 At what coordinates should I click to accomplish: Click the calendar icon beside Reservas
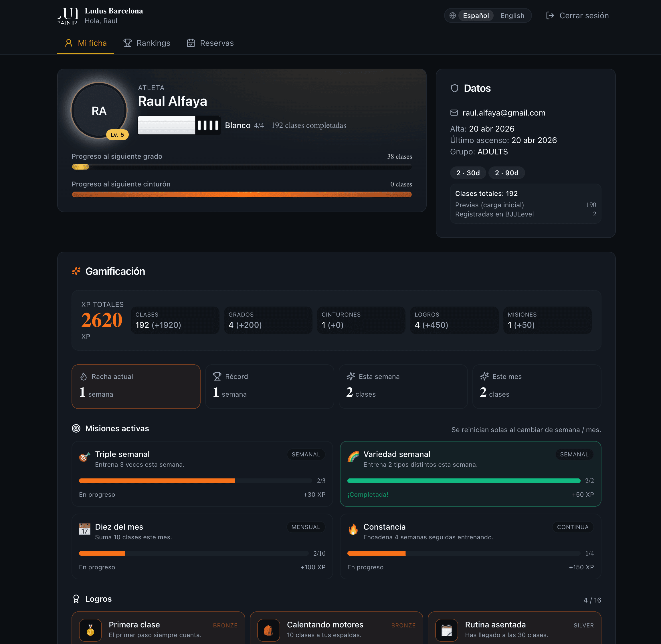[191, 43]
